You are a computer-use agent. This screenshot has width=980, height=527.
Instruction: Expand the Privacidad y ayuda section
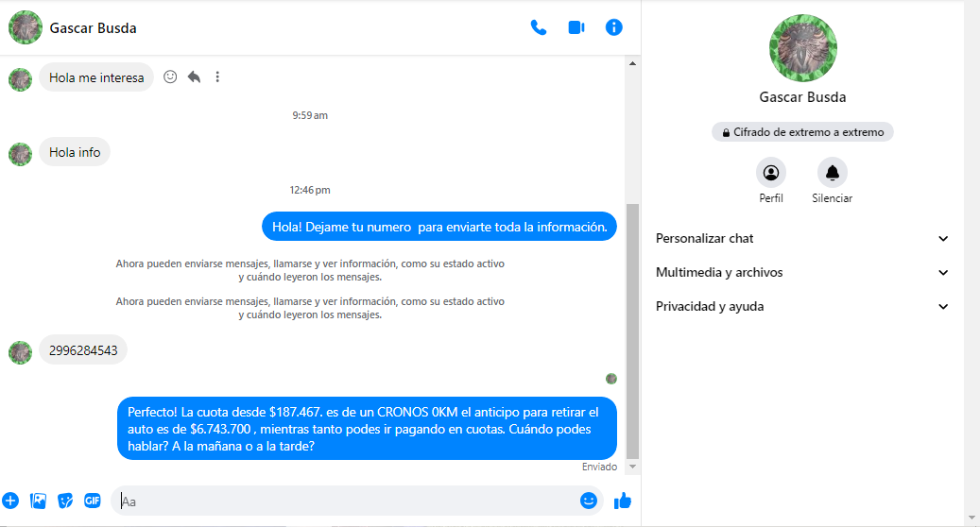pyautogui.click(x=802, y=307)
